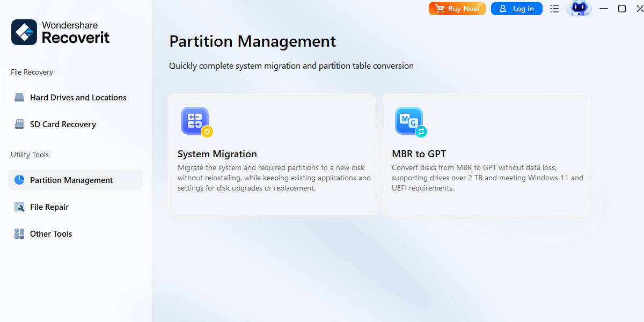Click the System Migration card icon
This screenshot has width=644, height=322.
click(x=195, y=121)
